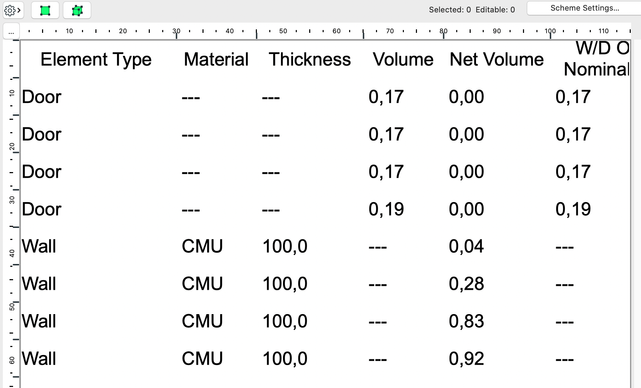This screenshot has height=388, width=641.
Task: Click ruler column marker near 100
Action: coord(550,33)
